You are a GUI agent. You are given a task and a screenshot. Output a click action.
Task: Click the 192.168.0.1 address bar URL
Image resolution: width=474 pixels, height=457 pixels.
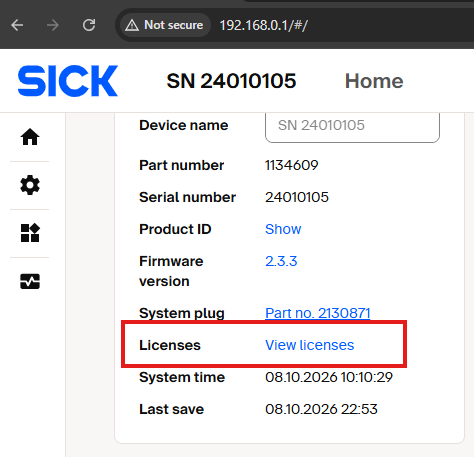click(263, 25)
